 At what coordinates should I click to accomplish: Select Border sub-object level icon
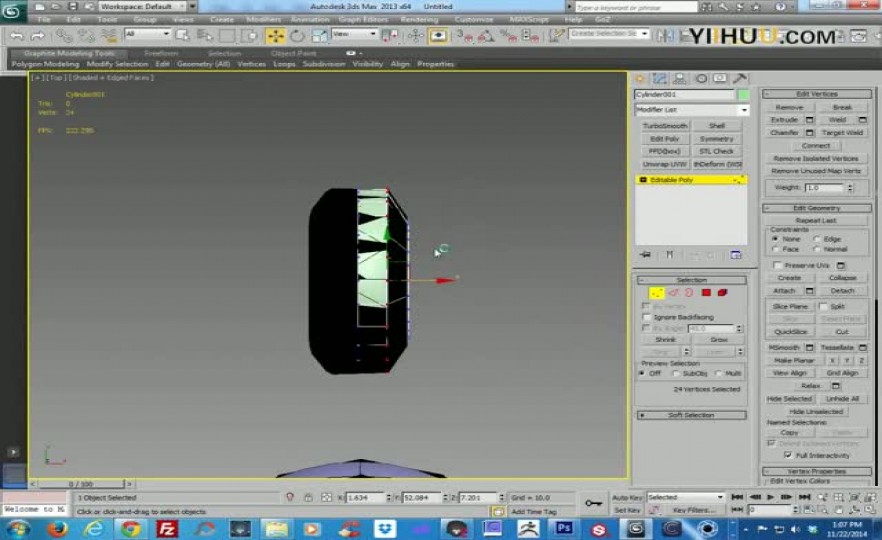point(689,292)
